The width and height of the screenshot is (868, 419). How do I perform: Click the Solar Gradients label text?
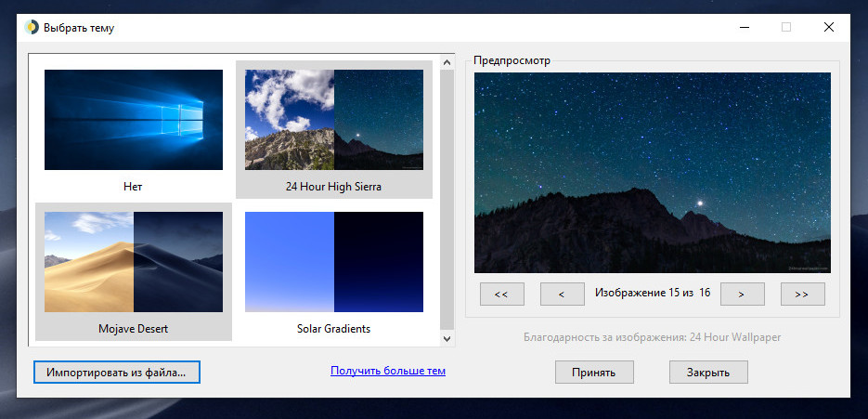[x=334, y=329]
